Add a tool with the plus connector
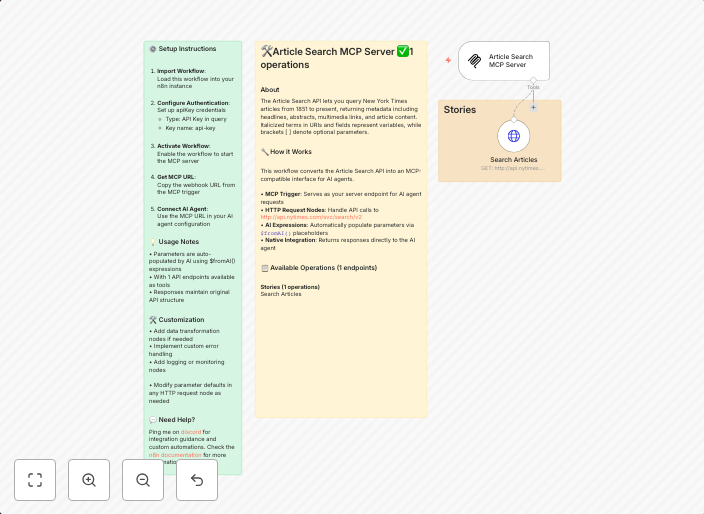 click(533, 107)
